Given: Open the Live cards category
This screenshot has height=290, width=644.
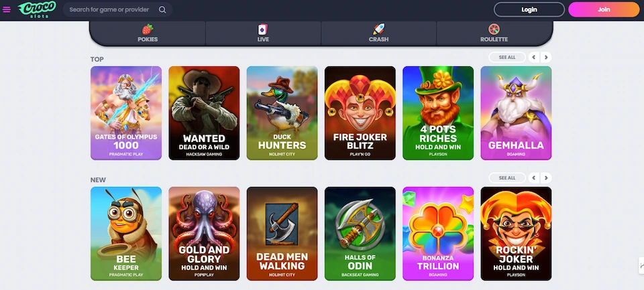Looking at the screenshot, I should pyautogui.click(x=263, y=33).
